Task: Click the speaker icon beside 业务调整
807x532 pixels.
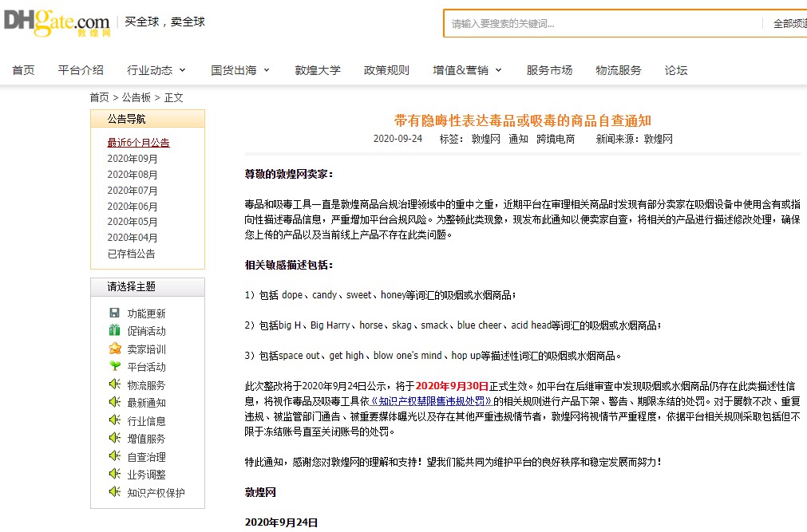Action: [x=115, y=474]
